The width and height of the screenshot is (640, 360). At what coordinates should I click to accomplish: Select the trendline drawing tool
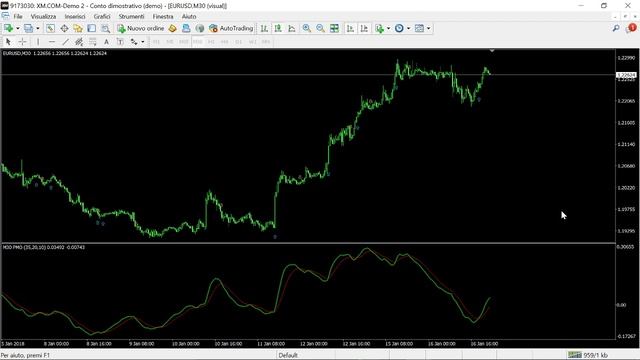pyautogui.click(x=65, y=42)
